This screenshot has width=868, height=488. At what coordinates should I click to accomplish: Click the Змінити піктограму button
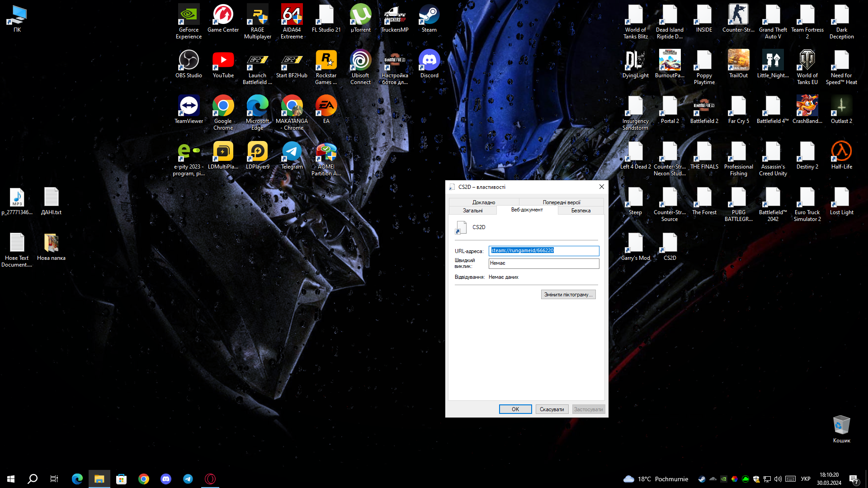point(568,295)
